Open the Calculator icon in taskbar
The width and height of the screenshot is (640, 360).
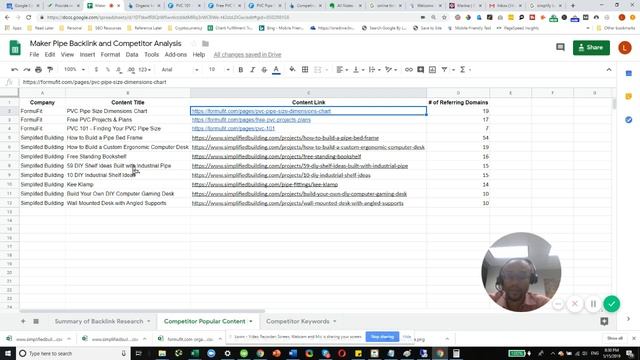point(456,353)
